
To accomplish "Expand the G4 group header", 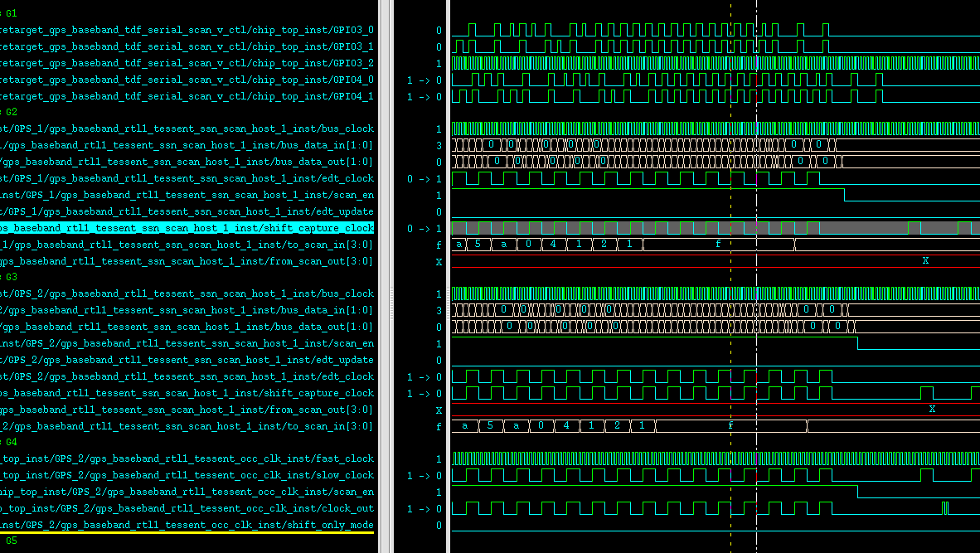I will (10, 442).
